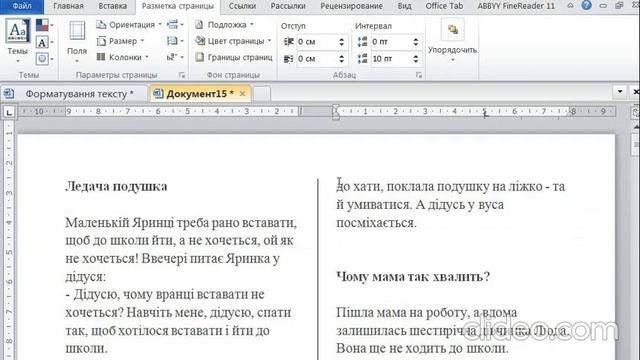The width and height of the screenshot is (640, 360).
Task: Click the left indent icon
Action: pyautogui.click(x=289, y=42)
